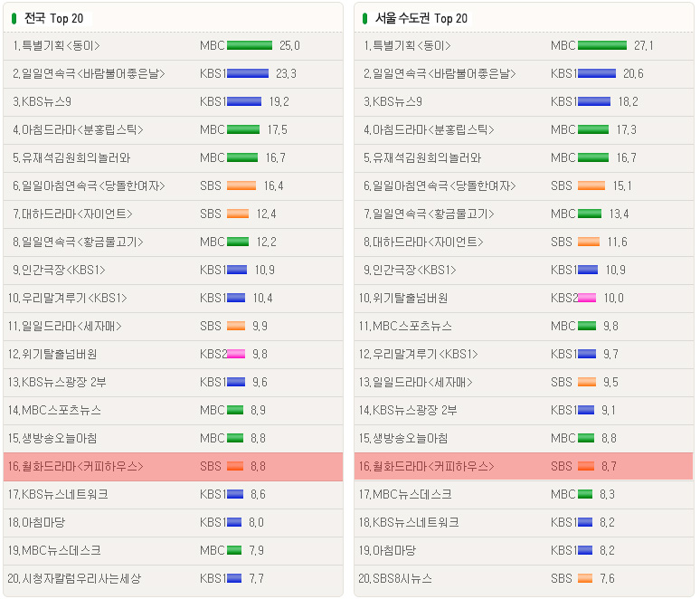Viewport: 700px width, 599px height.
Task: Click '18.아침마당' program name
Action: pyautogui.click(x=36, y=523)
